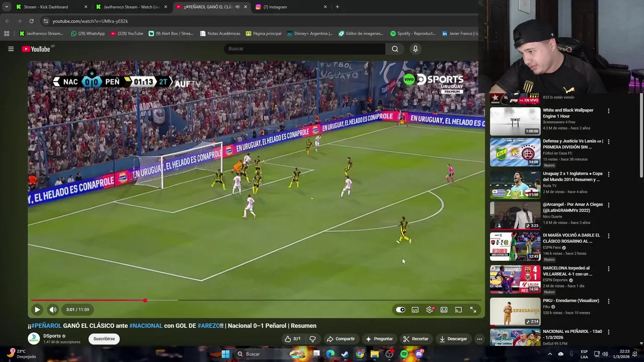Dislike the video thumbs-down
Screen dimensions: 644x362
coord(312,339)
